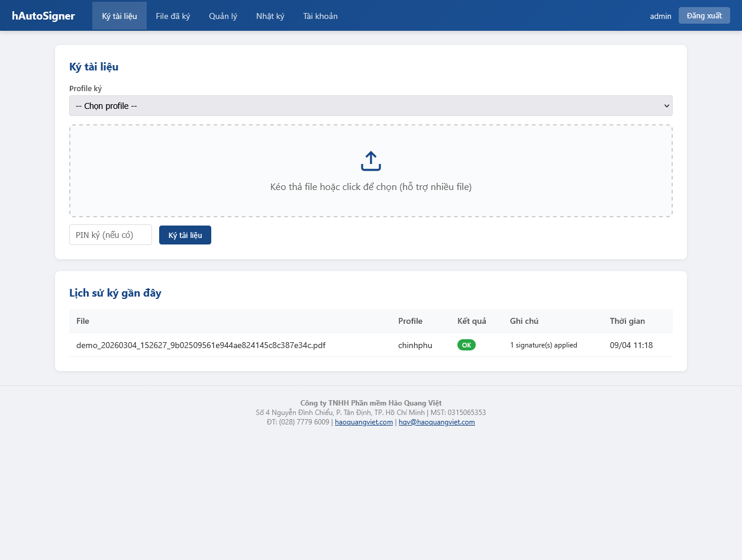This screenshot has width=742, height=560.
Task: Open the Ký tài liệu tab
Action: pos(120,16)
